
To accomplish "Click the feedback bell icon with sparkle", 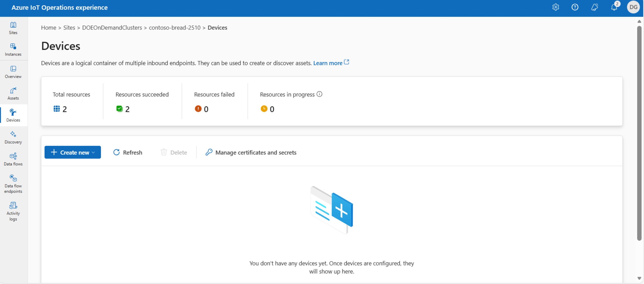I will [x=595, y=7].
